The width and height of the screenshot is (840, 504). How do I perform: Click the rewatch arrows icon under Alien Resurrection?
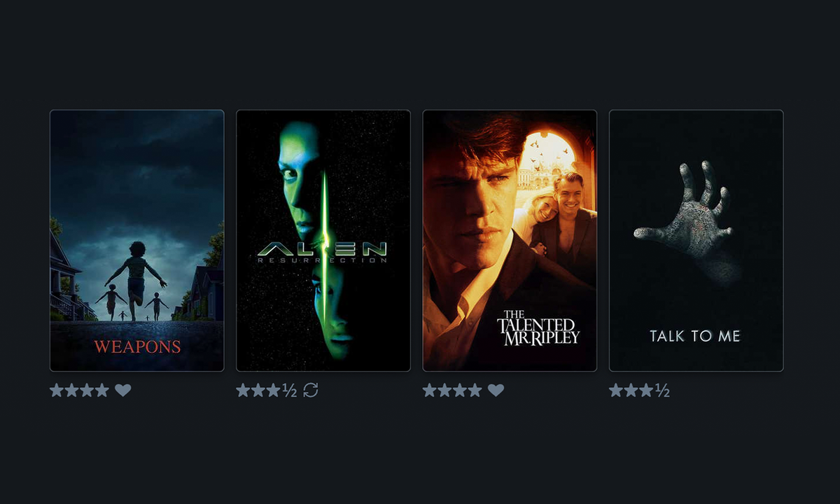point(311,390)
